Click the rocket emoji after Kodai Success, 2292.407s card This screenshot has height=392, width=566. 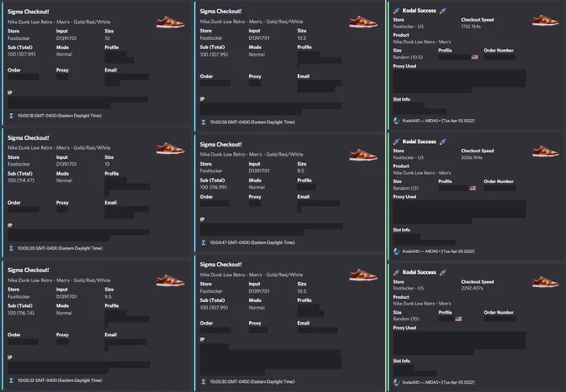443,272
